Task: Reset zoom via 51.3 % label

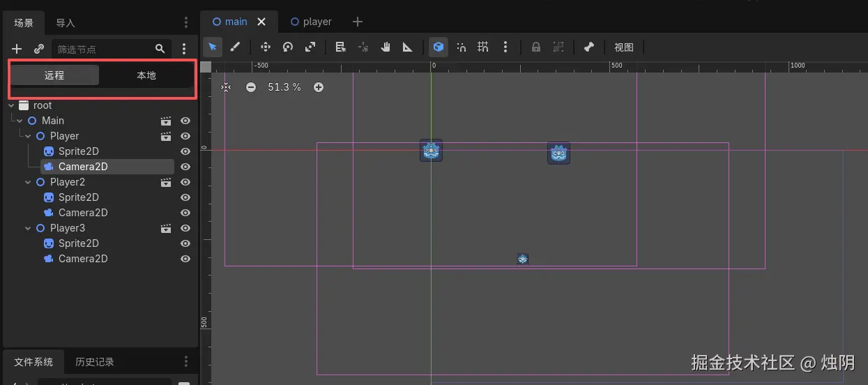Action: 284,87
